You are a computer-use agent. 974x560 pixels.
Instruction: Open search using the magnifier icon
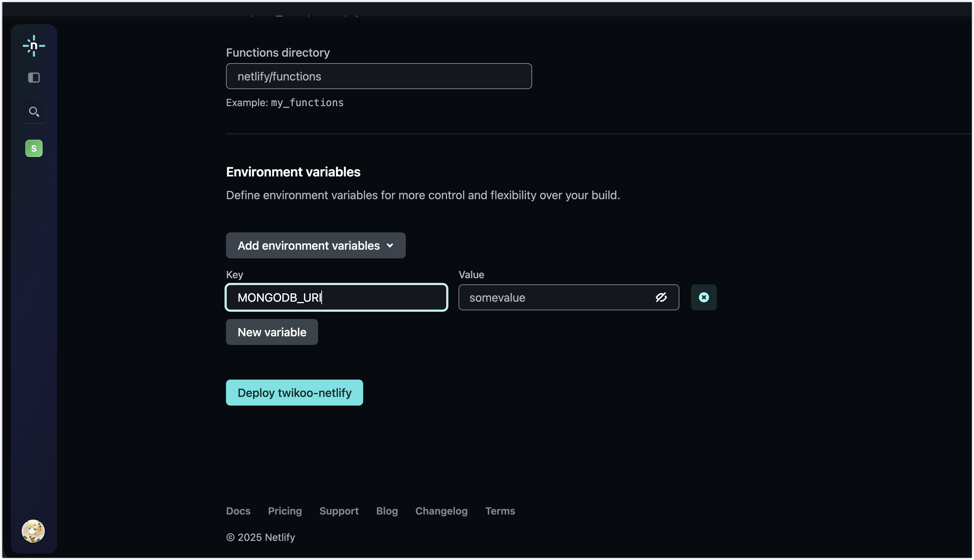click(x=34, y=112)
